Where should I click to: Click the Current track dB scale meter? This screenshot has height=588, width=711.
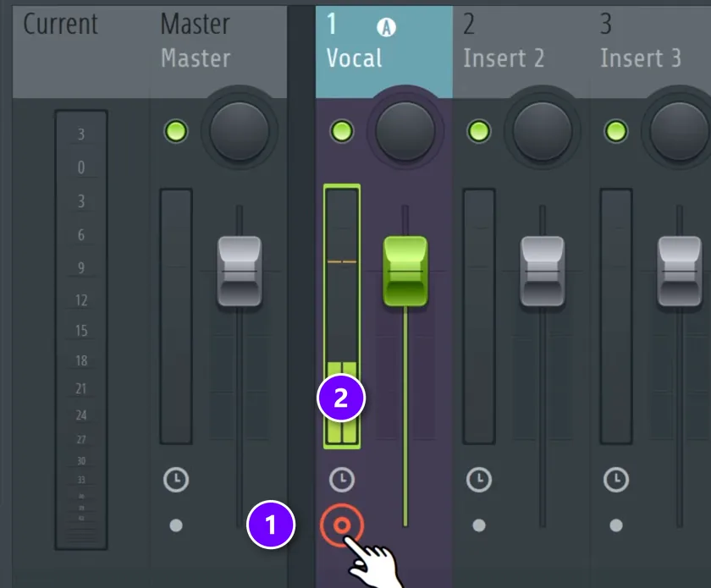tap(81, 330)
